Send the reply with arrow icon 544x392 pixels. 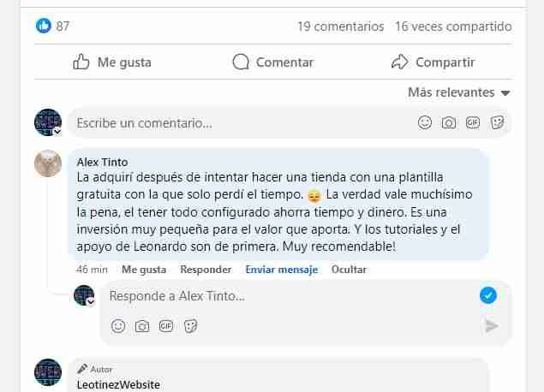pos(491,325)
